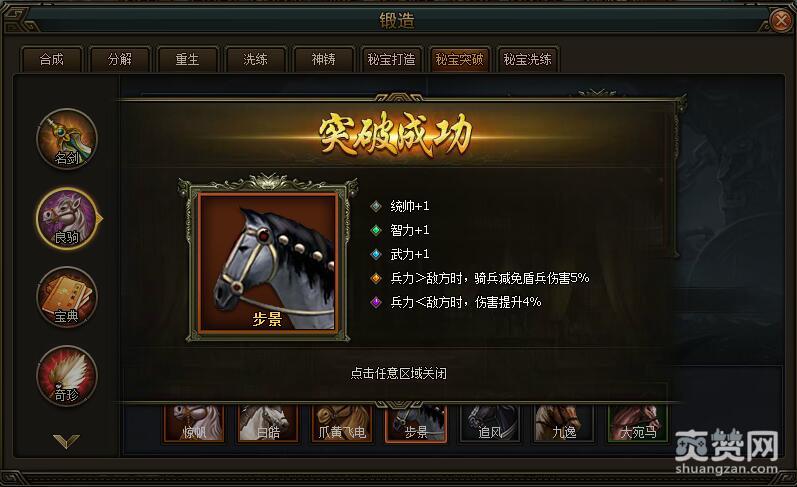Switch to the 合成 tab
797x487 pixels.
coord(51,59)
